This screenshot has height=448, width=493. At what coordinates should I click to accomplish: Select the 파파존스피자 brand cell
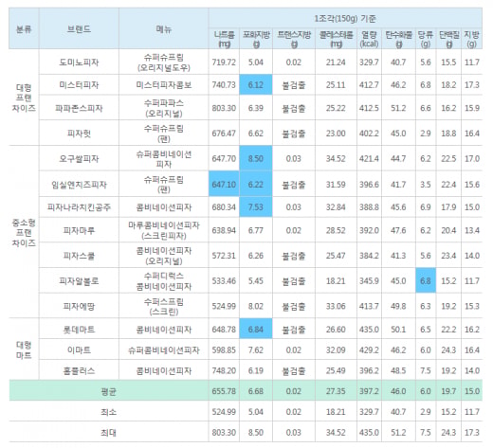79,108
